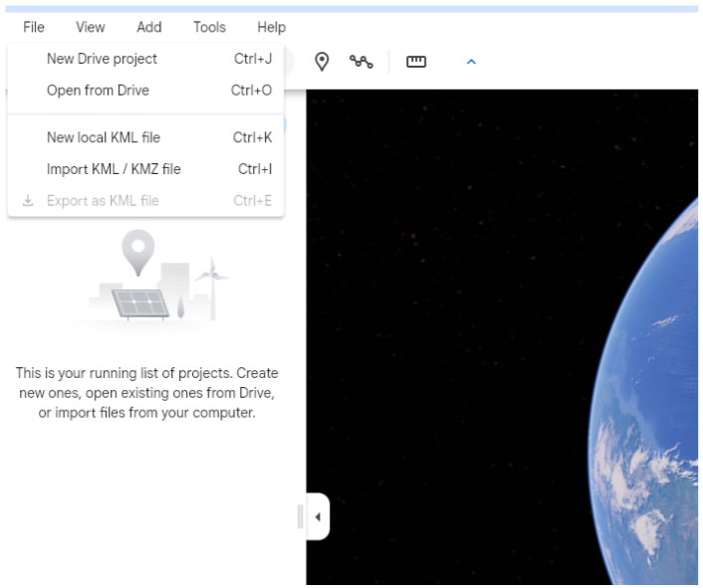Click the Ctrl+O shortcut label

(251, 91)
